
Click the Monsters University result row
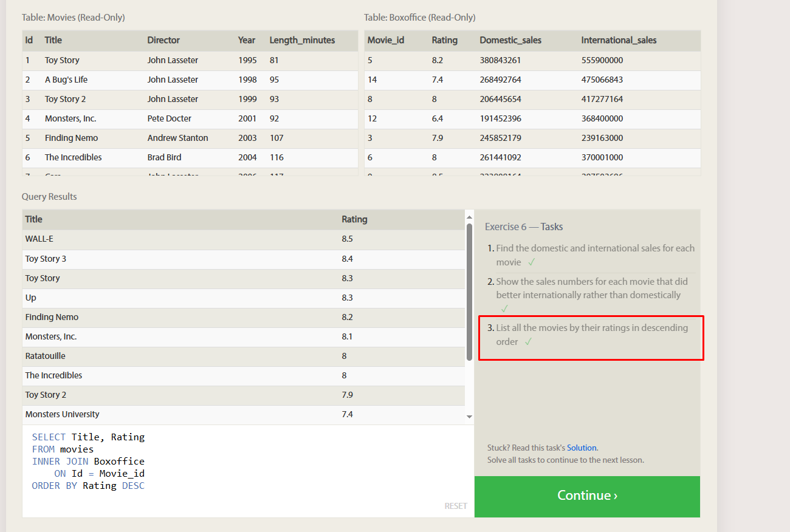click(244, 414)
